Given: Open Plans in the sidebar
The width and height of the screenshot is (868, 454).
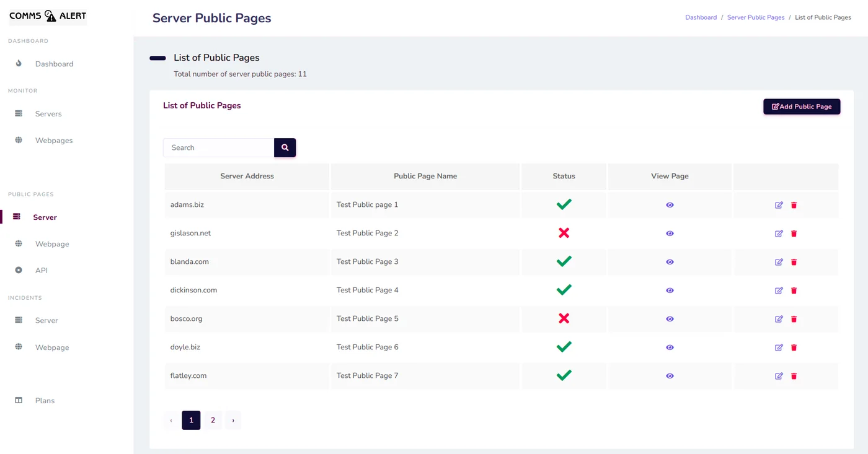Looking at the screenshot, I should point(45,401).
